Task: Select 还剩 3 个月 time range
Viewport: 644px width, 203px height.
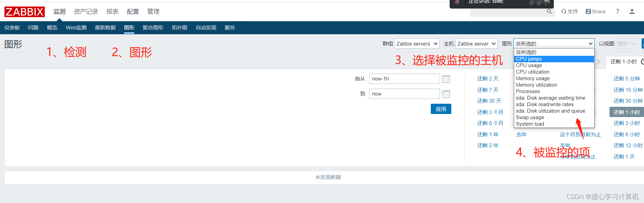Action: tap(490, 112)
